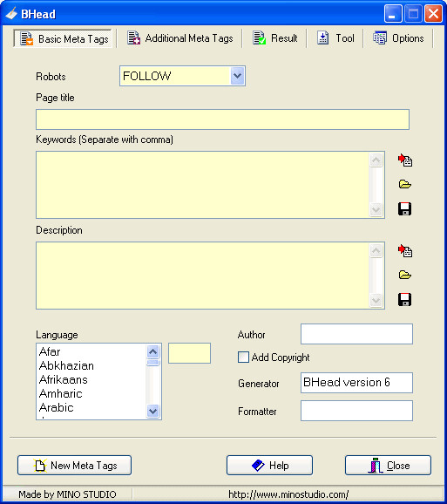Click the import icon beside Keywords box
Viewport: 447px width, 504px height.
(405, 160)
